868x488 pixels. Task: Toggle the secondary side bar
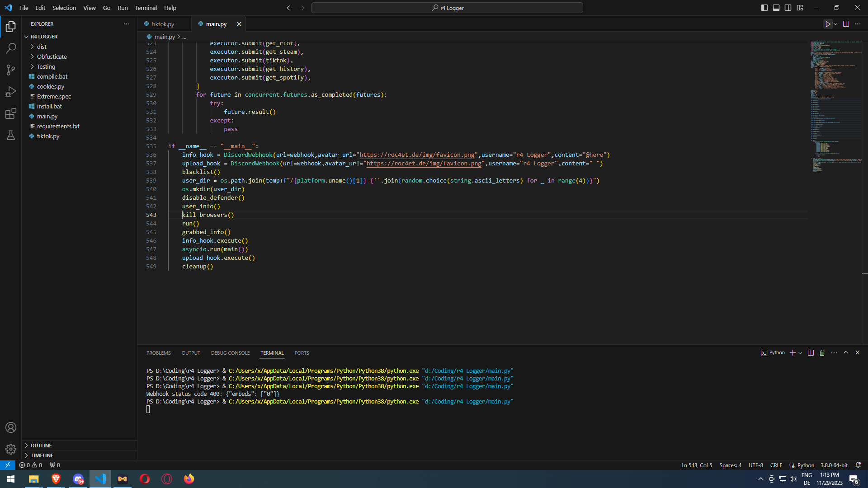point(788,8)
